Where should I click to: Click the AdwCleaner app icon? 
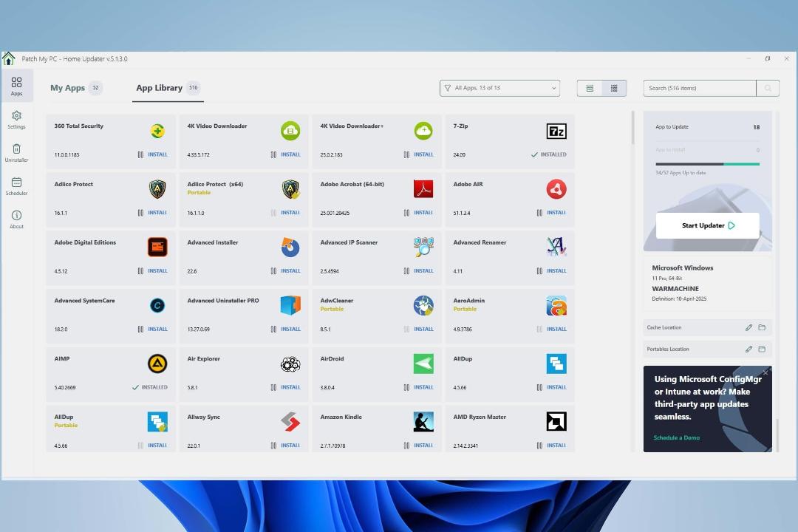423,305
